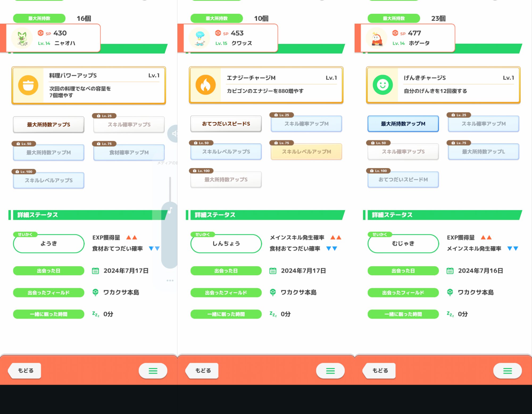Tap the calendar icon beside 2024年7月16日
The image size is (532, 414).
click(x=450, y=271)
